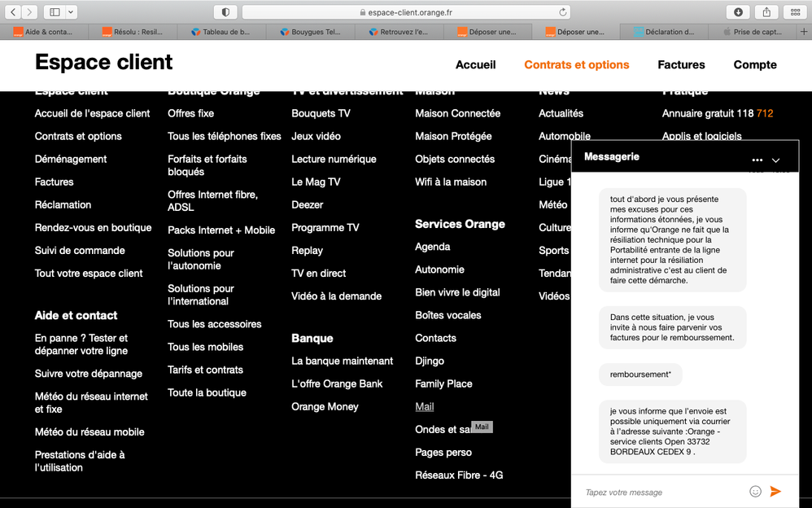The height and width of the screenshot is (508, 812).
Task: Open the three-dot Messagerie options menu
Action: tap(757, 160)
